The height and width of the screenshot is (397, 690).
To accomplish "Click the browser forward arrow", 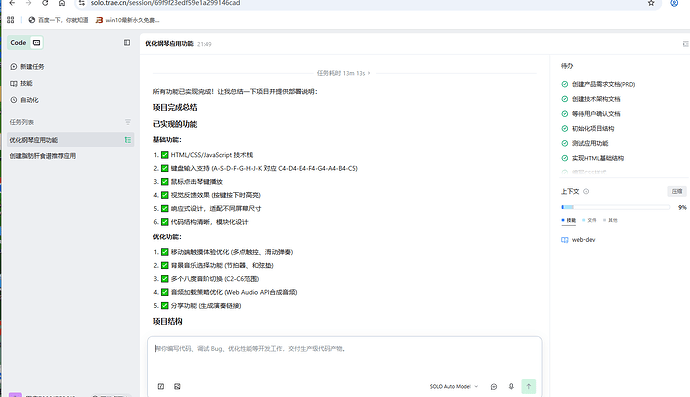I will tap(29, 3).
